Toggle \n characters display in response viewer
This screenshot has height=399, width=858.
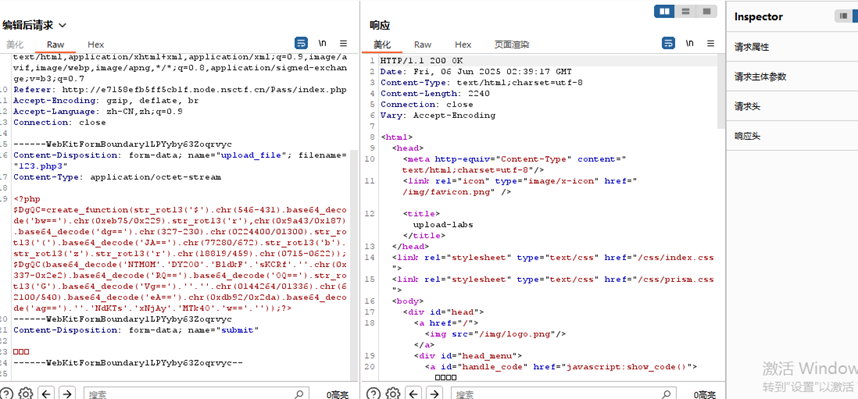click(x=690, y=43)
